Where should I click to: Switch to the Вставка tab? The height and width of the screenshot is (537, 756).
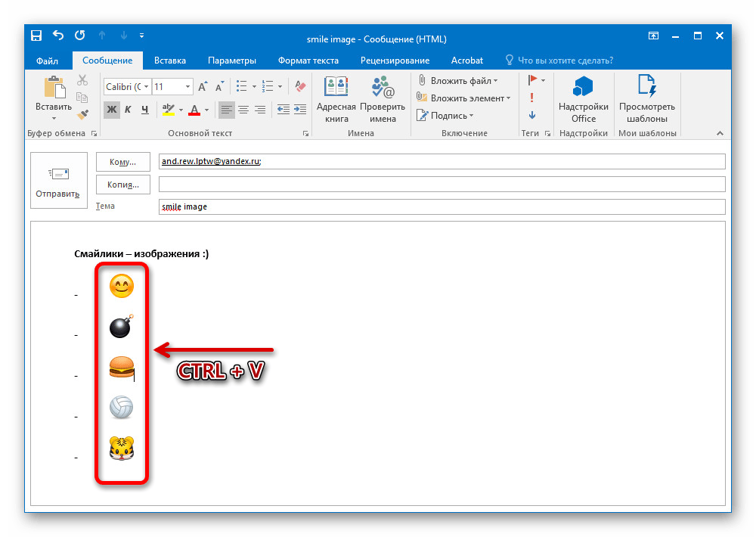(169, 61)
